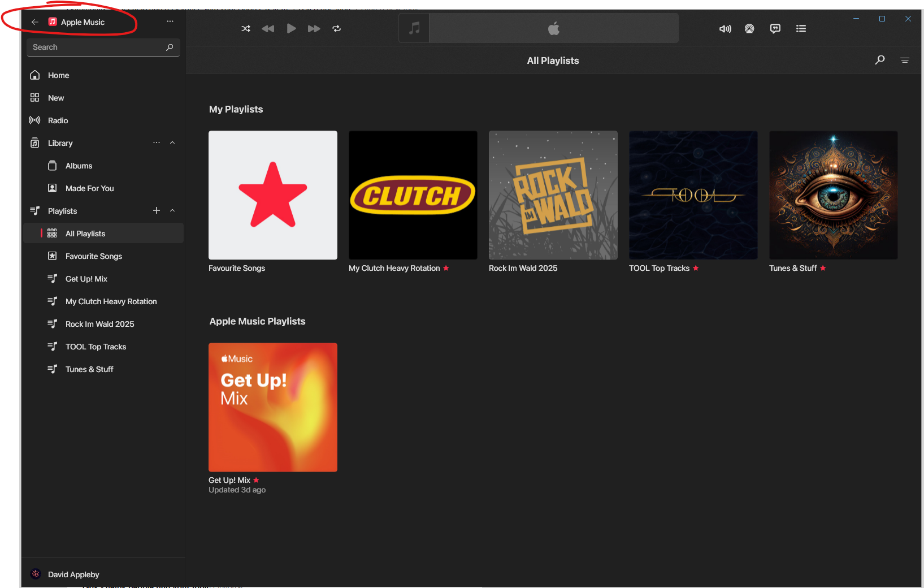Click the back arrow beside Apple Music
This screenshot has width=924, height=588.
[x=35, y=22]
